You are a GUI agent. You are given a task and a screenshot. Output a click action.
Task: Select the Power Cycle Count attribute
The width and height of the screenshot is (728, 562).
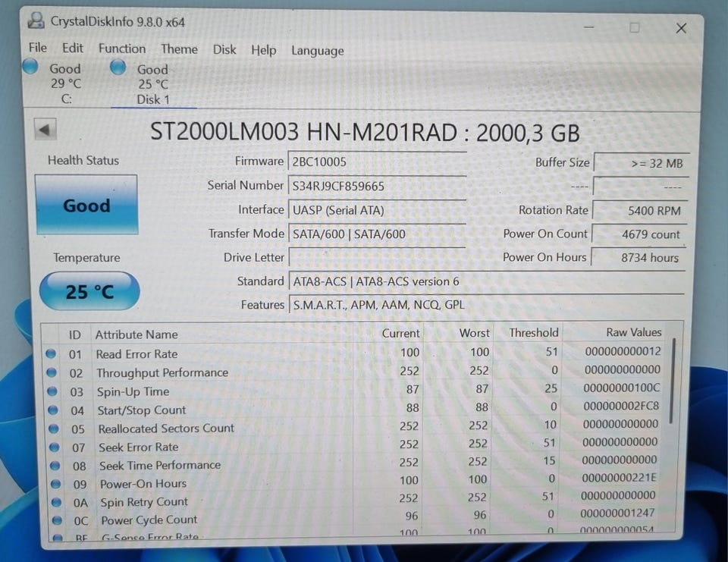pos(149,520)
